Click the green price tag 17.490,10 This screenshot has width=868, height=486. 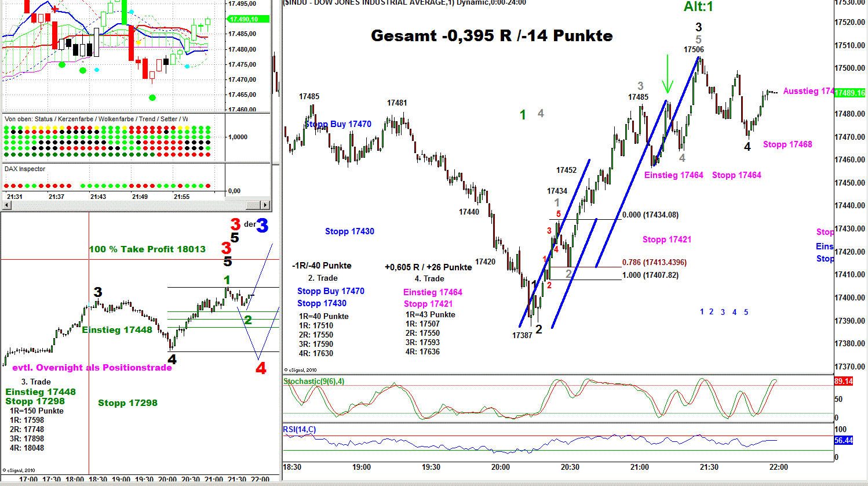coord(244,19)
